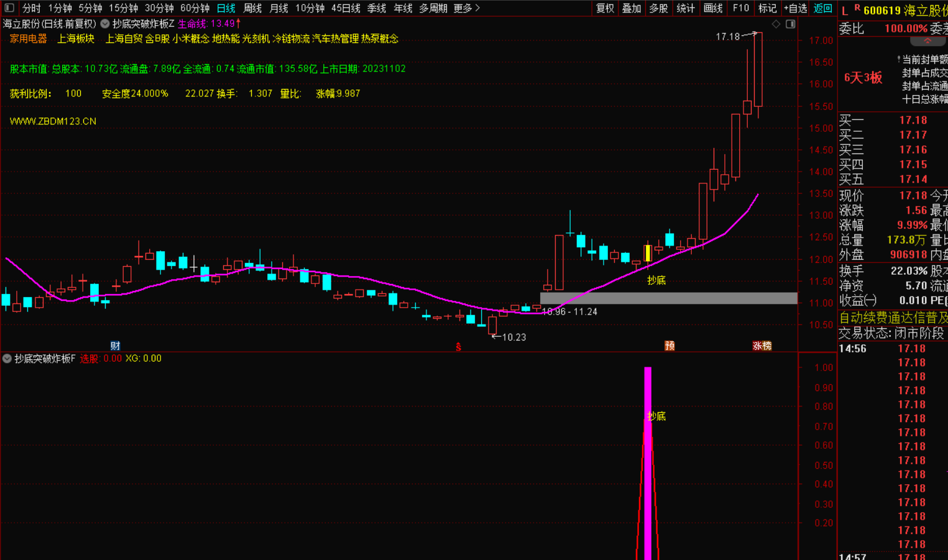Open the 抄底突破炸板F sub-chart indicator dropdown
Image resolution: width=948 pixels, height=560 pixels.
[7, 359]
